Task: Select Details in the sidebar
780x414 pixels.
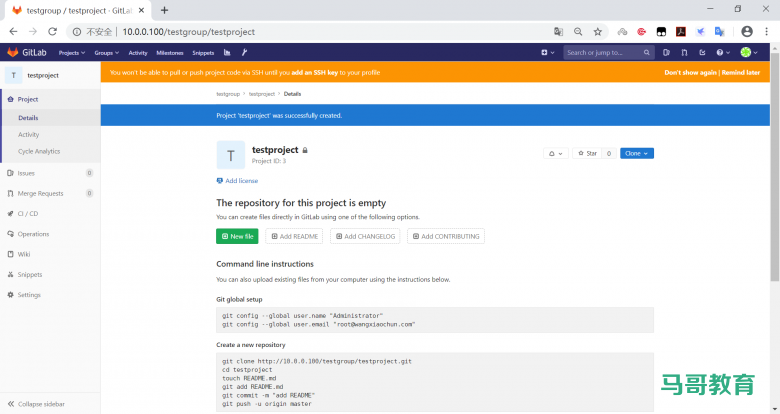Action: pos(50,118)
